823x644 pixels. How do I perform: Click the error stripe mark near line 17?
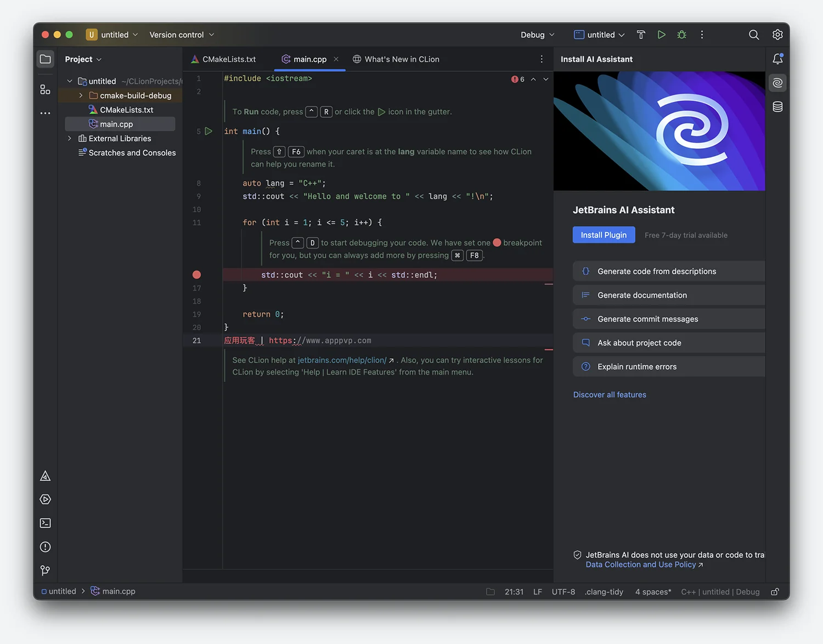549,284
